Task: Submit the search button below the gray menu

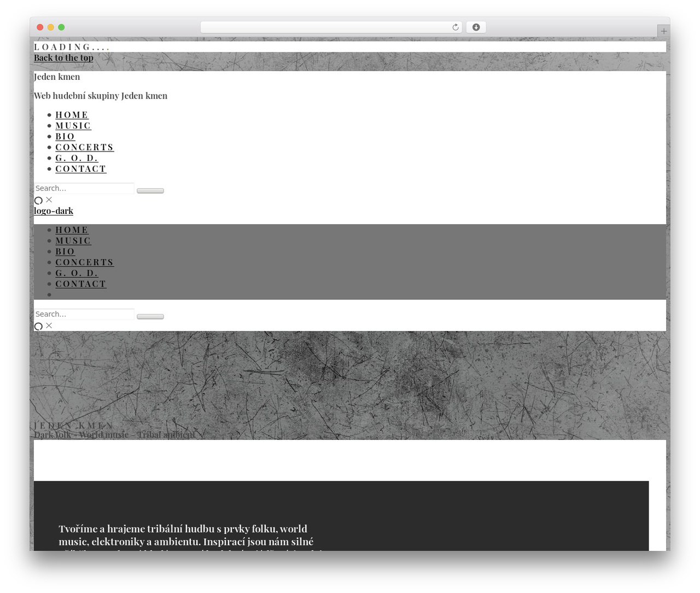Action: click(150, 316)
